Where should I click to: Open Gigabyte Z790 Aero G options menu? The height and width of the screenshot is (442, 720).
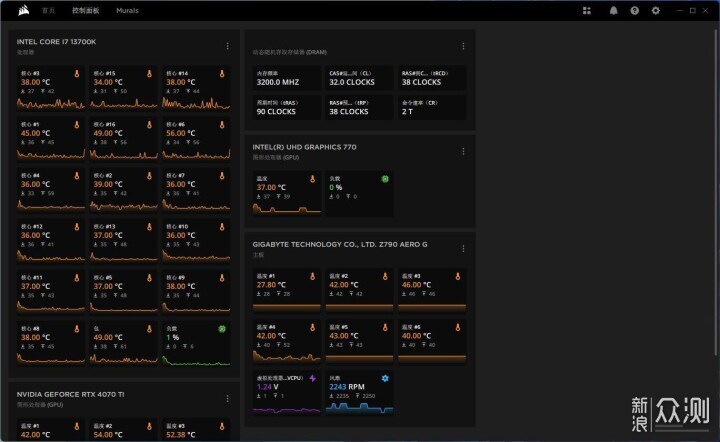[463, 249]
